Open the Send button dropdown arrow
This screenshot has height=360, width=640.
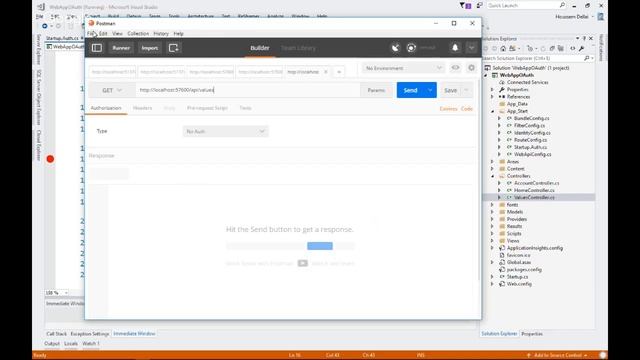pos(430,90)
